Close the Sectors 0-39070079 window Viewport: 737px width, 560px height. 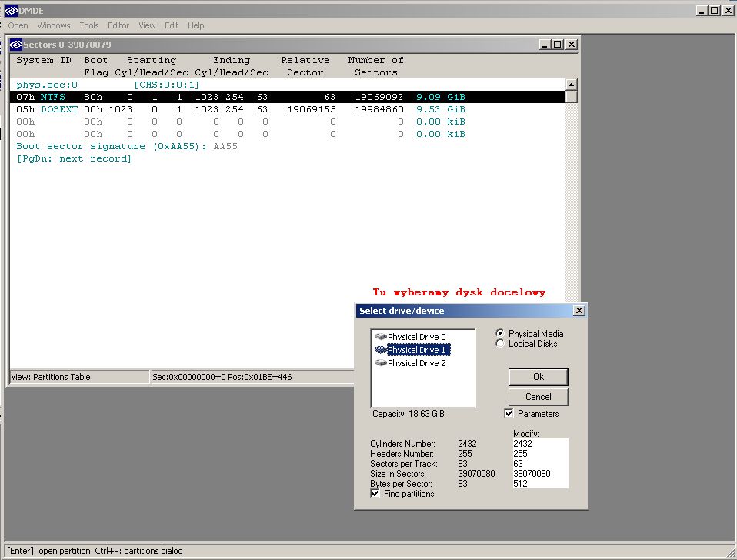click(571, 45)
